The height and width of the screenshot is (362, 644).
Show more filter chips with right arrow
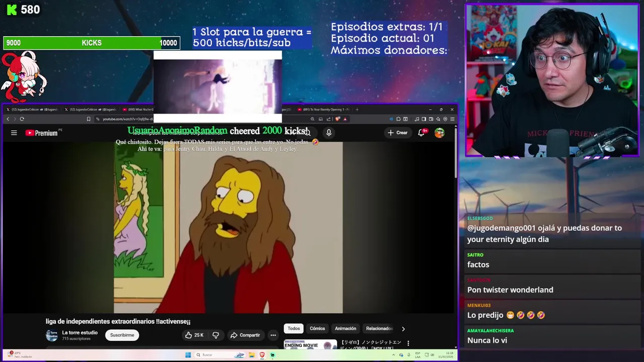pos(403,329)
